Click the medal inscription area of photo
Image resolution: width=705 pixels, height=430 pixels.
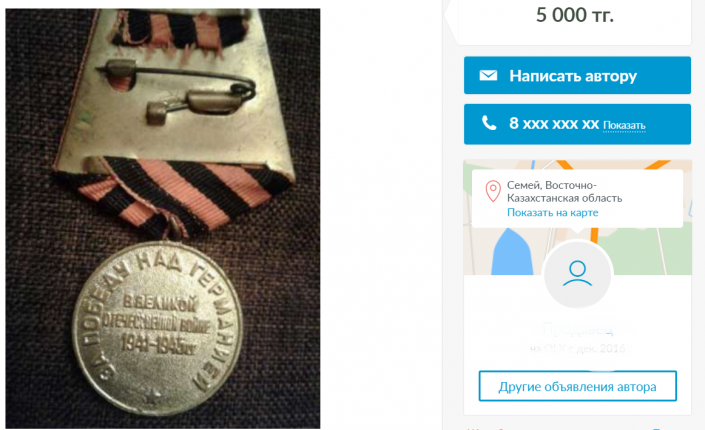157,328
